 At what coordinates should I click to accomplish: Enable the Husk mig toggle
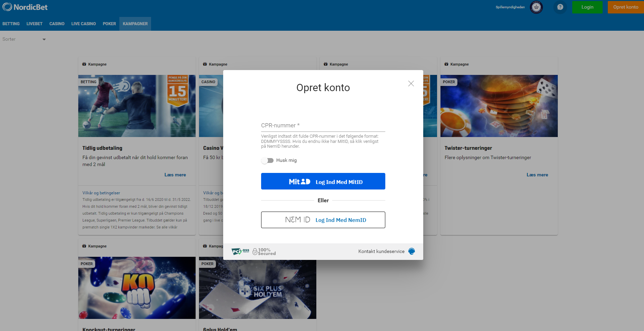(x=267, y=160)
